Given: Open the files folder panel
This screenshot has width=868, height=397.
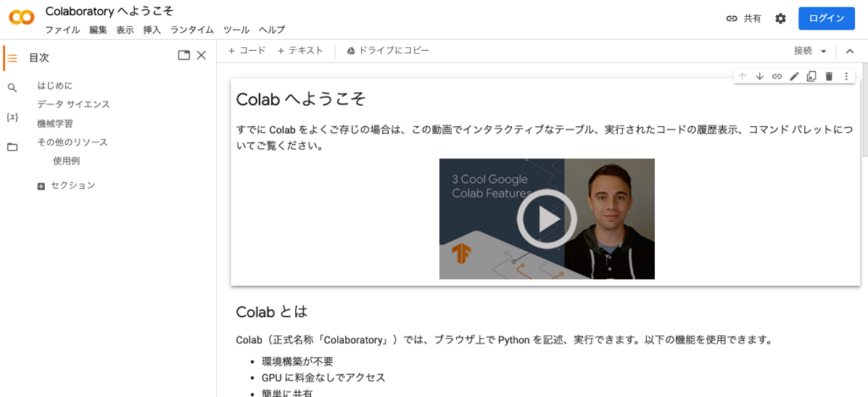Looking at the screenshot, I should coord(12,147).
